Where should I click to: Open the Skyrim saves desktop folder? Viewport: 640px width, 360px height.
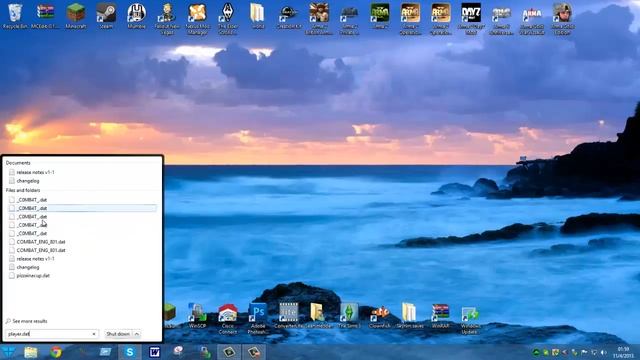tap(410, 316)
